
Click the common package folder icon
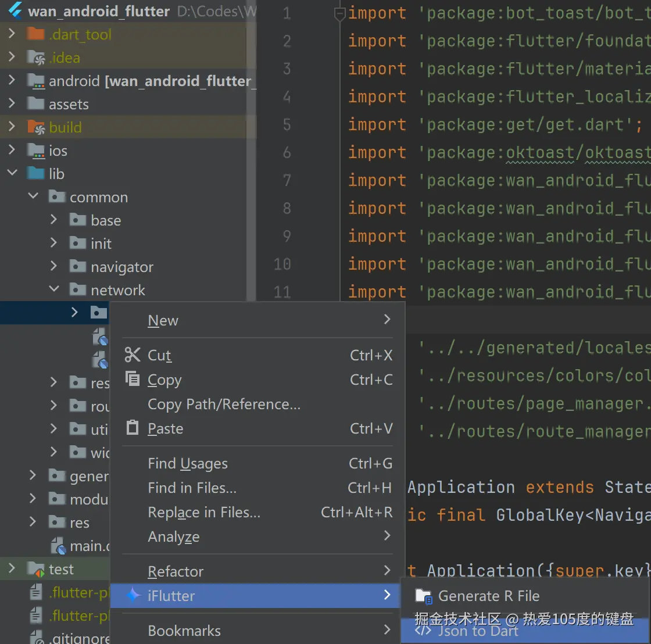(57, 196)
